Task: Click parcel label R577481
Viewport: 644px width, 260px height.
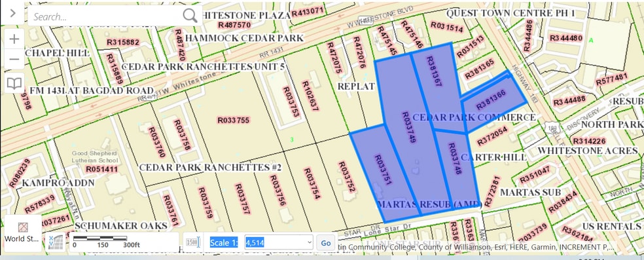Action: [611, 79]
